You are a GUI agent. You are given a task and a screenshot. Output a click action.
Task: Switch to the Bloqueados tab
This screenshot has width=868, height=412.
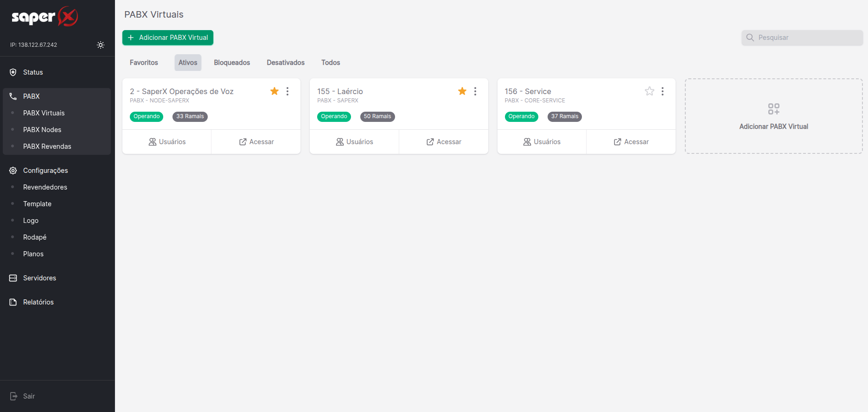[232, 63]
